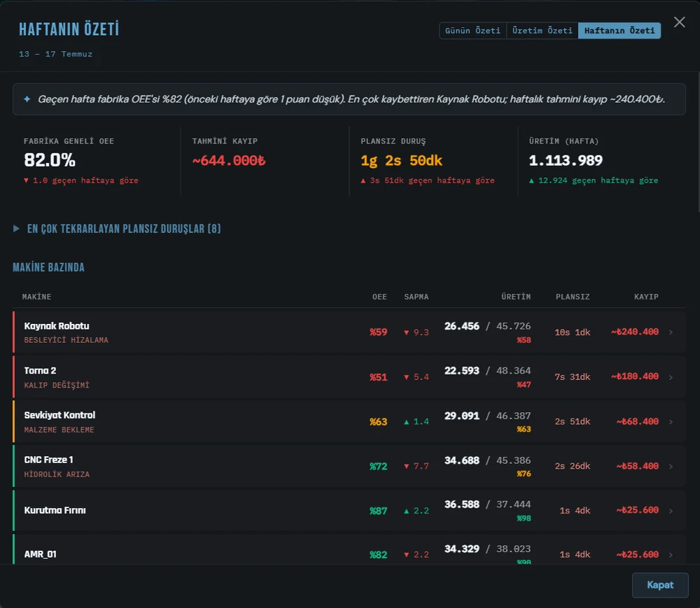The width and height of the screenshot is (700, 608).
Task: Click the Torna 2 machine name
Action: (x=40, y=371)
